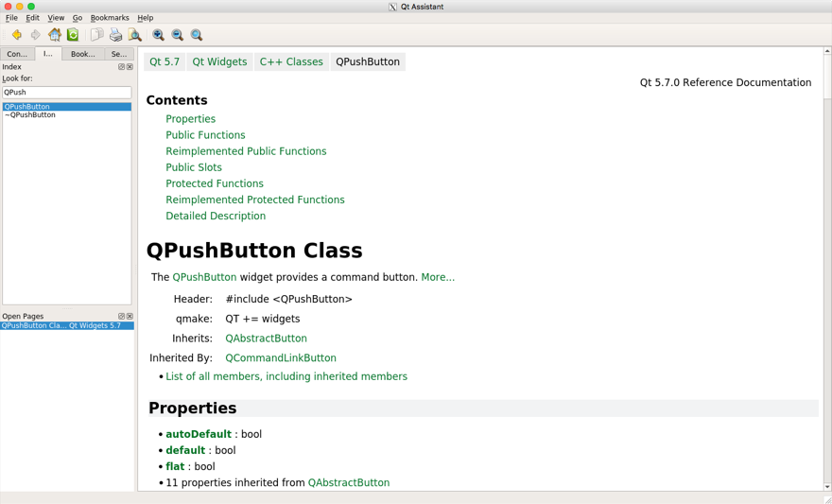Open the C++ Classes breadcrumb link
The width and height of the screenshot is (832, 504).
coord(291,61)
